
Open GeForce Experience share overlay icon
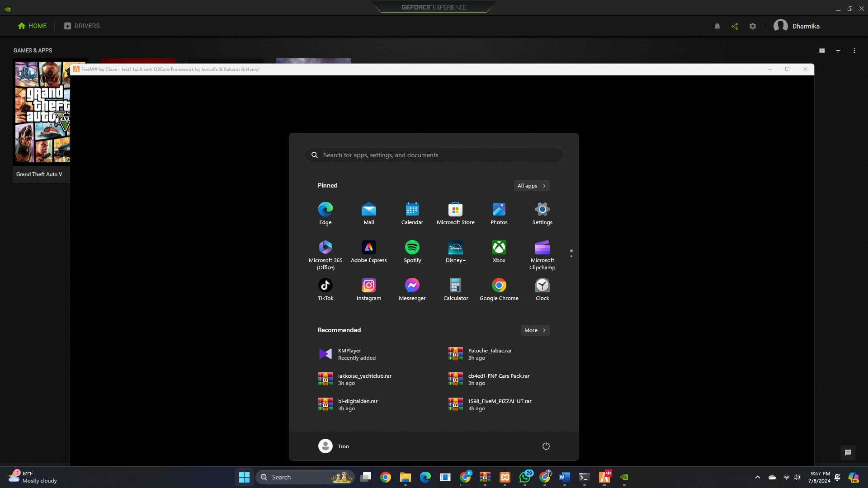click(x=735, y=26)
